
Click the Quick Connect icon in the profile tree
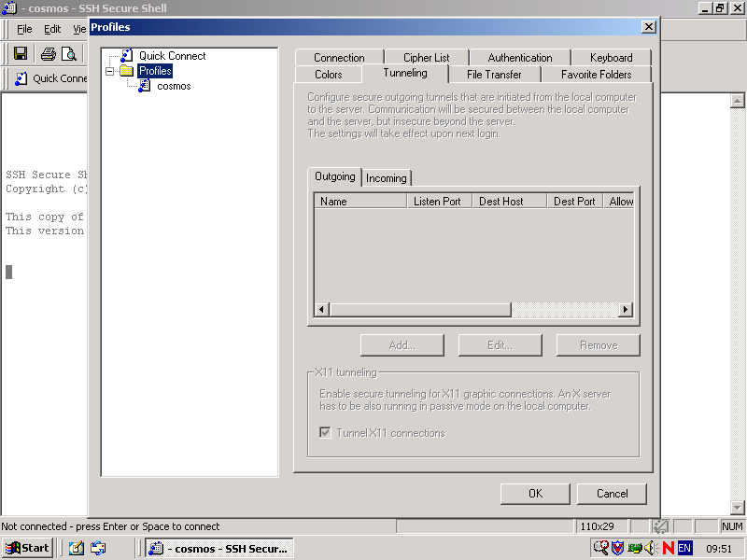(x=127, y=56)
